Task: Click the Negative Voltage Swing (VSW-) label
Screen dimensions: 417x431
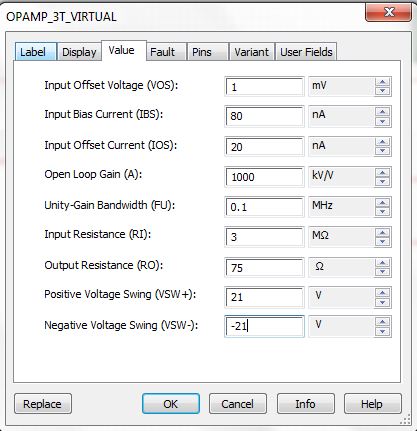Action: point(121,325)
